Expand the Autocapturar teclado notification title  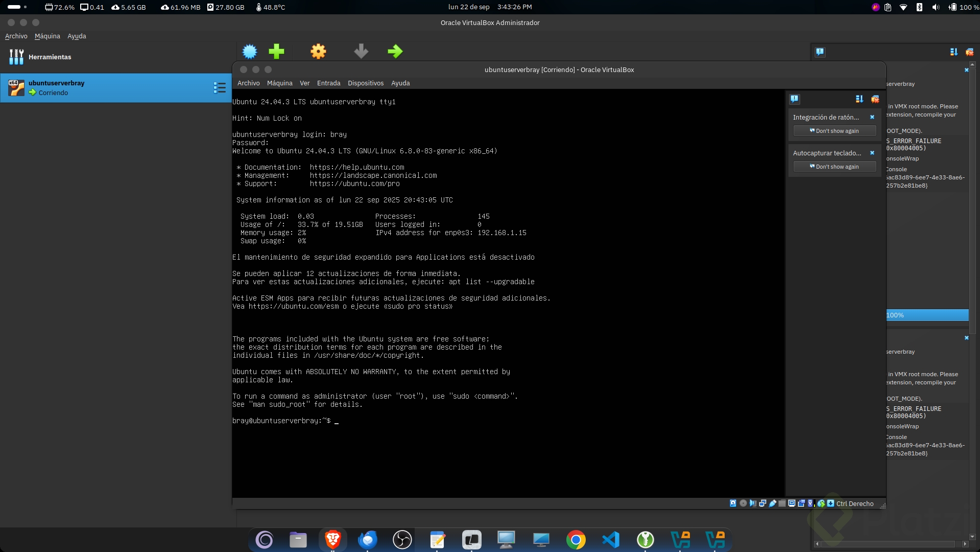coord(827,153)
